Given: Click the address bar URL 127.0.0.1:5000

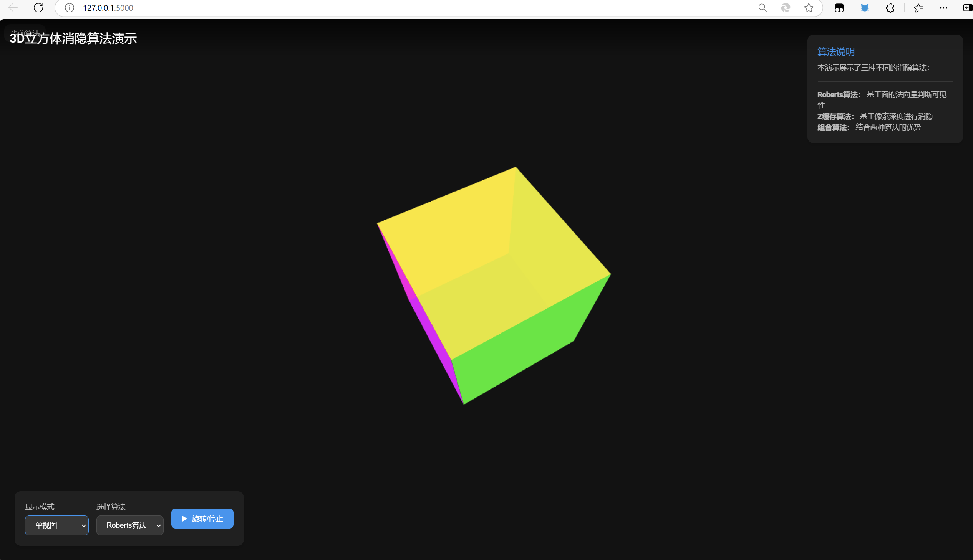Looking at the screenshot, I should pyautogui.click(x=108, y=8).
